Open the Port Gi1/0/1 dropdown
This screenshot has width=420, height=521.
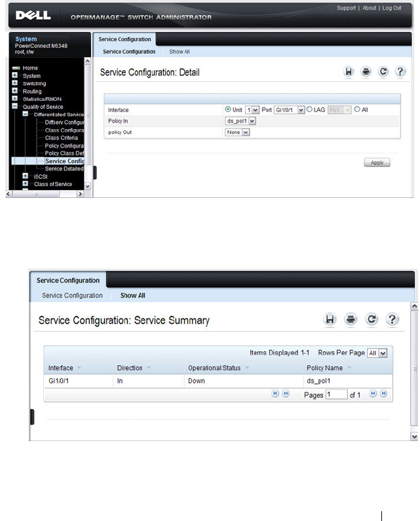click(x=289, y=110)
